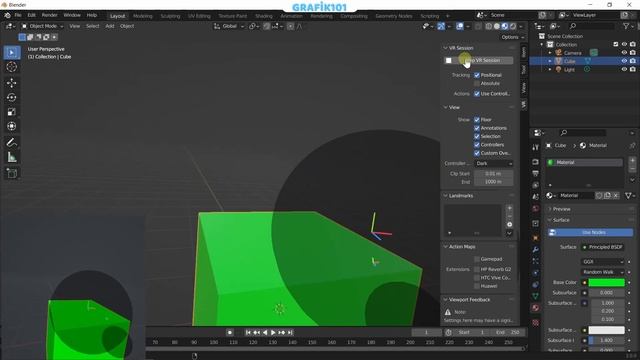Select the Annotate tool
Screen dimensions: 640x360
coord(11,142)
